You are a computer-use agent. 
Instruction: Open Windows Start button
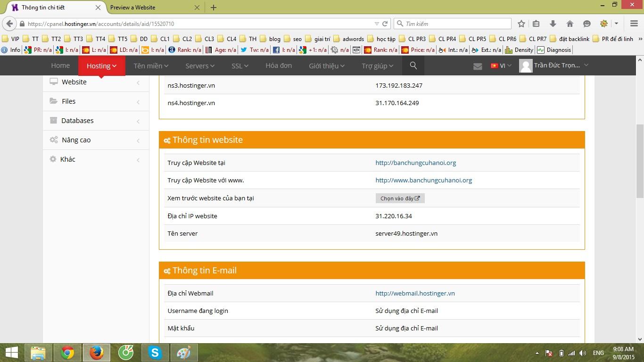12,353
